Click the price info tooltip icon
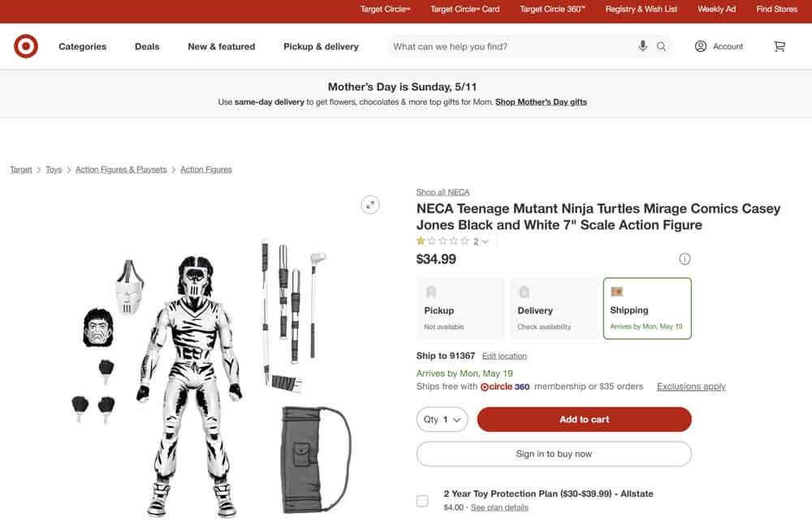 (x=685, y=258)
